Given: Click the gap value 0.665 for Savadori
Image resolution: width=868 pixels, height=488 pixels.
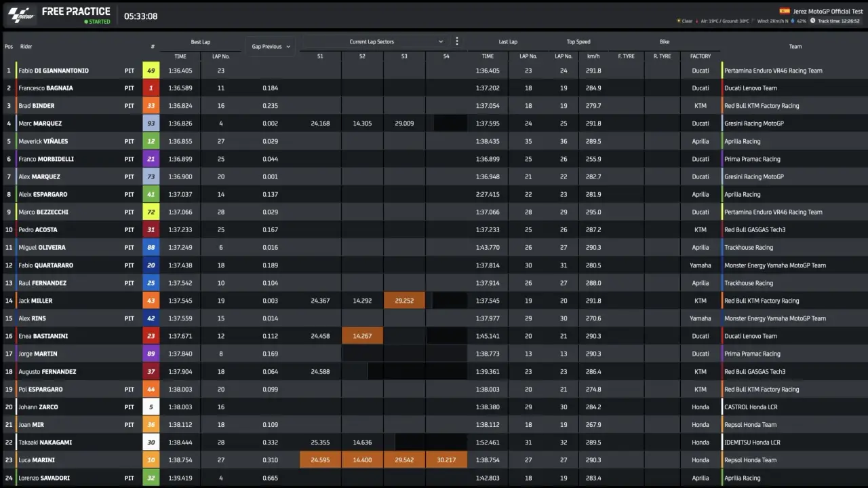Looking at the screenshot, I should pyautogui.click(x=271, y=478).
